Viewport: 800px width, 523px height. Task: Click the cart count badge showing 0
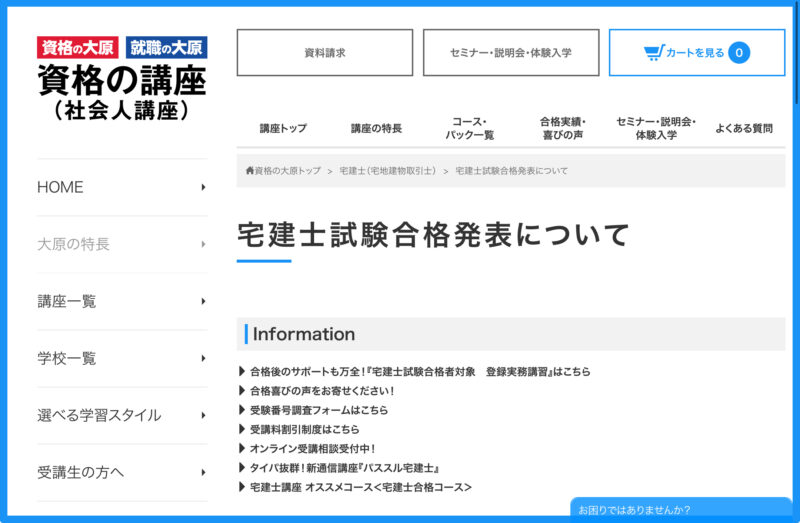738,52
